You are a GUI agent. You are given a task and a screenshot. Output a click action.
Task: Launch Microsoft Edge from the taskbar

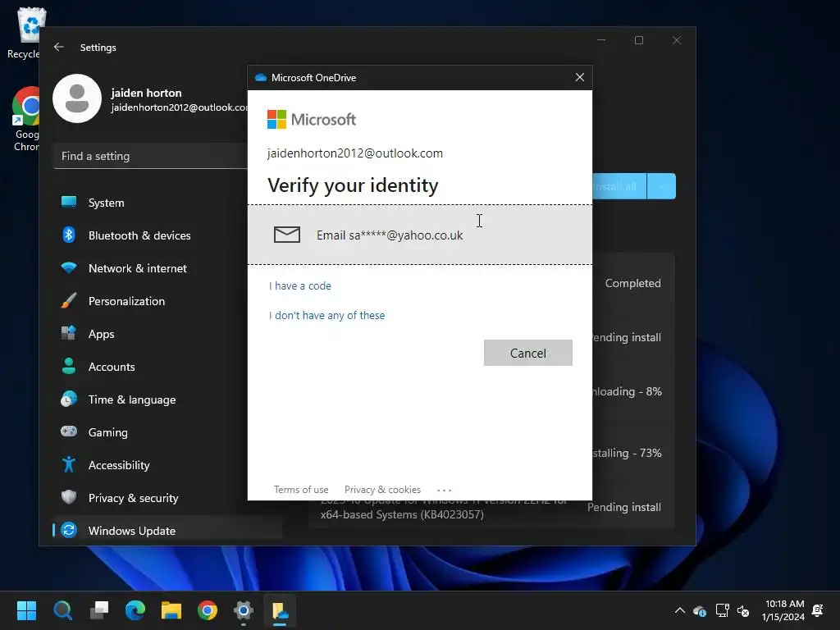tap(135, 610)
